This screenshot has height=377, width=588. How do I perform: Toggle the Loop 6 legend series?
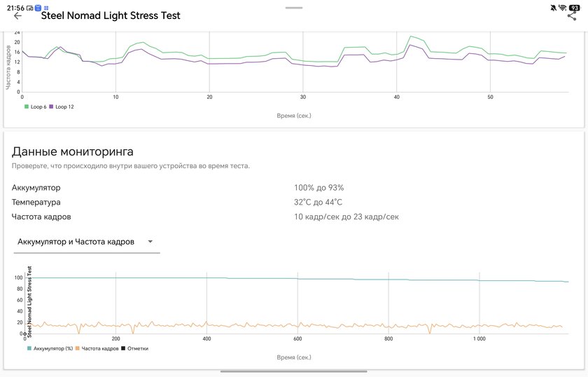tap(36, 107)
